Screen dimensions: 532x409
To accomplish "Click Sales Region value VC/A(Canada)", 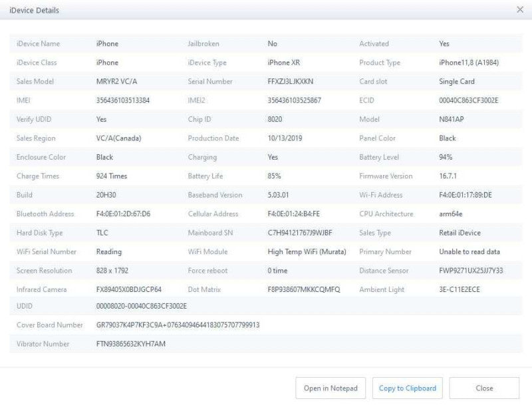I will 119,138.
